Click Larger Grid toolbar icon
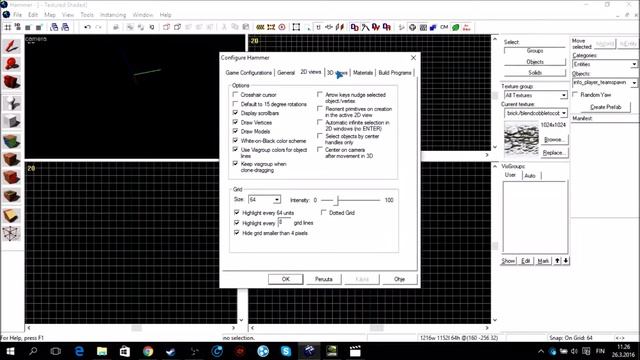The image size is (640, 360). pos(39,27)
